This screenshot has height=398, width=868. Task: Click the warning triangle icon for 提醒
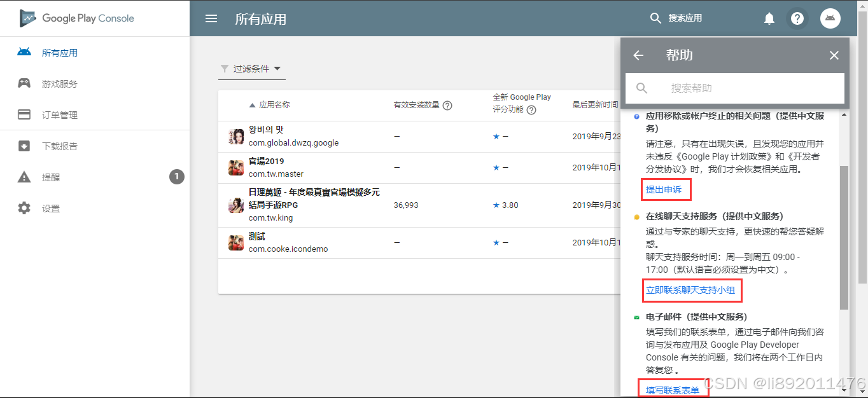click(24, 177)
